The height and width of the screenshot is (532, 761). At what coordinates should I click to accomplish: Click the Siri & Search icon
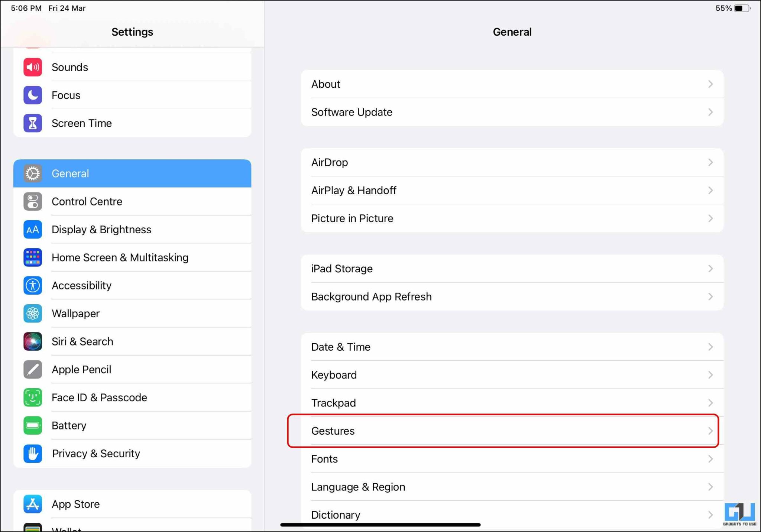(32, 341)
